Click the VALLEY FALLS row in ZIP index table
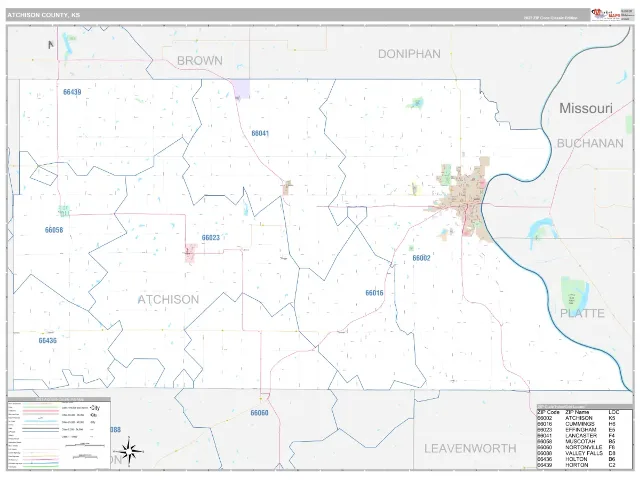Viewport: 640px width, 480px height. tap(584, 453)
